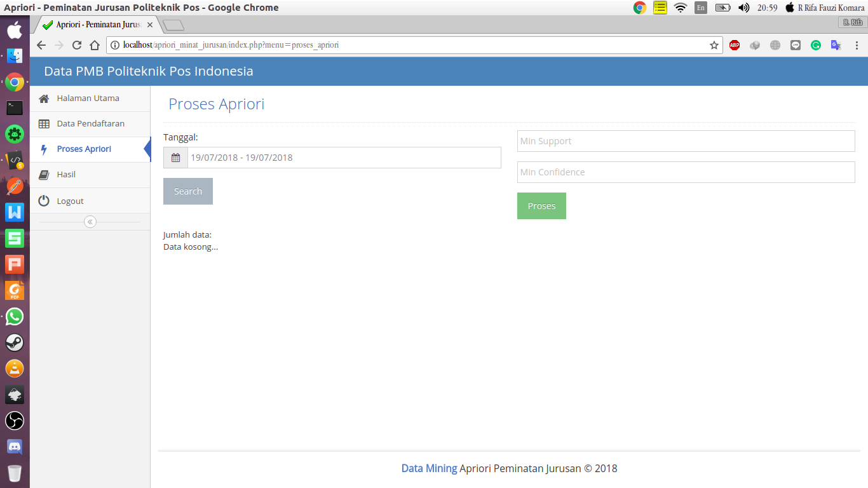
Task: Open the Grammarly extension icon
Action: (816, 45)
